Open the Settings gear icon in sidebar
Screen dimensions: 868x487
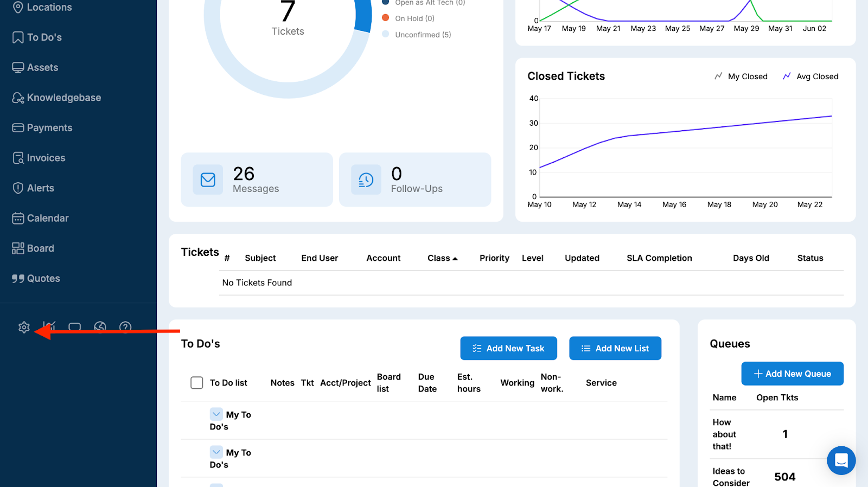[24, 327]
